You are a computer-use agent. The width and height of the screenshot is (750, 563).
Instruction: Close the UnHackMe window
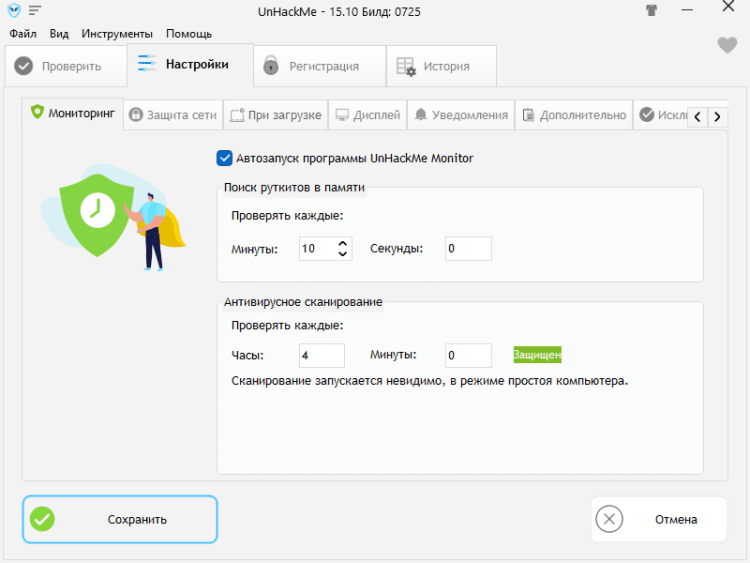click(728, 6)
